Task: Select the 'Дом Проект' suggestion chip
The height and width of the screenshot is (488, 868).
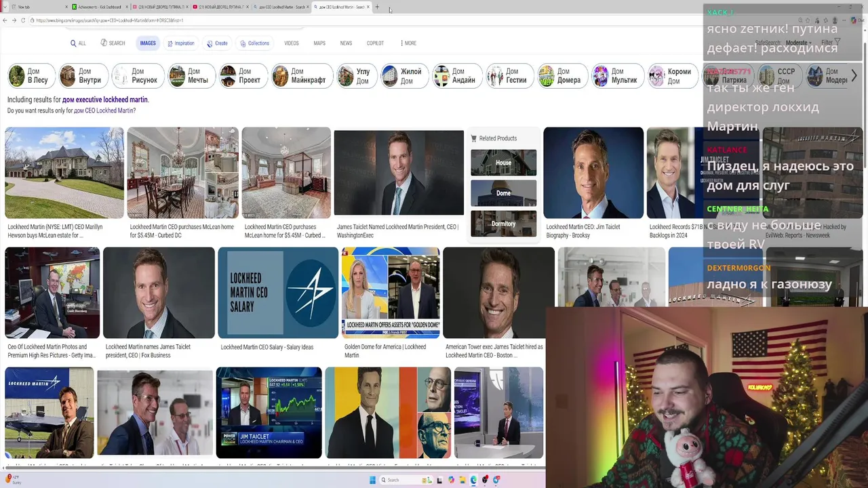Action: pyautogui.click(x=243, y=76)
